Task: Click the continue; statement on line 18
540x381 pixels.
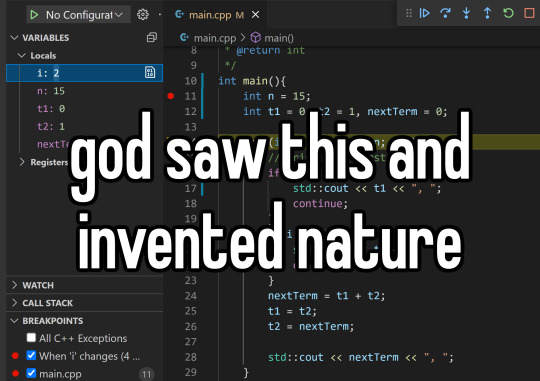Action: pos(320,204)
